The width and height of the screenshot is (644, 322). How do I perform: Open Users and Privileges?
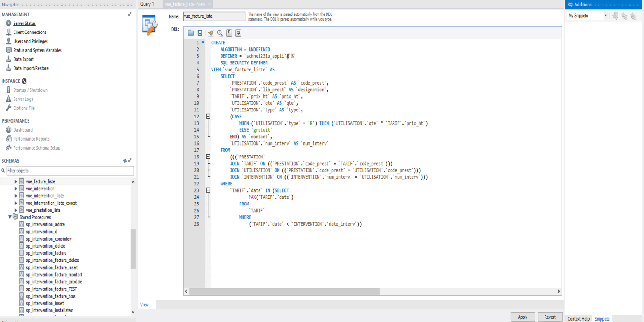click(x=31, y=41)
